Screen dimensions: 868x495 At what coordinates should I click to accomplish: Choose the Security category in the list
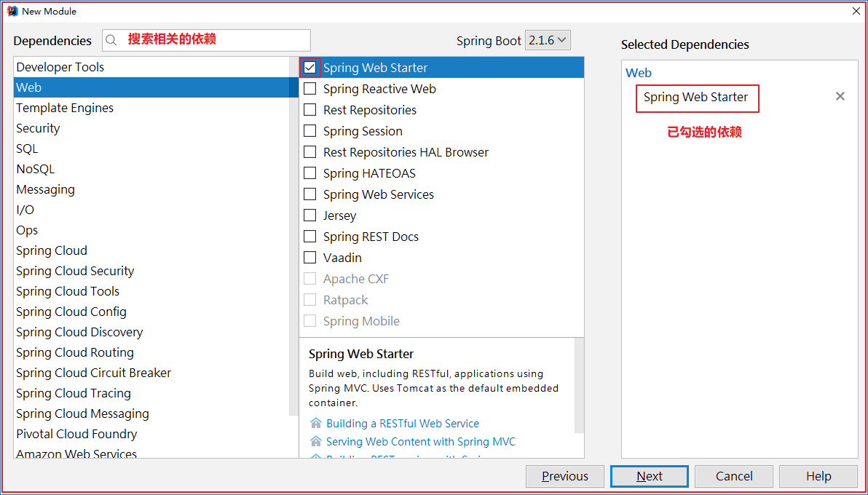(x=151, y=128)
